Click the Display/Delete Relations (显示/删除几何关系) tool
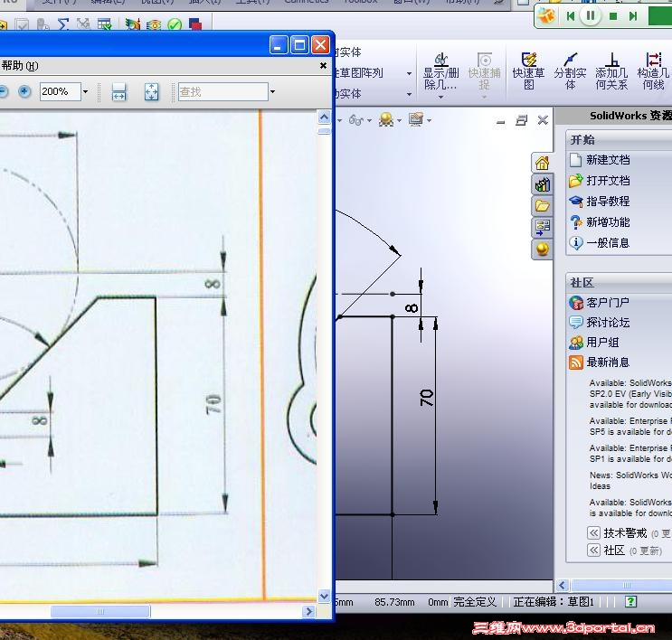Viewport: 672px width, 640px height. click(441, 71)
